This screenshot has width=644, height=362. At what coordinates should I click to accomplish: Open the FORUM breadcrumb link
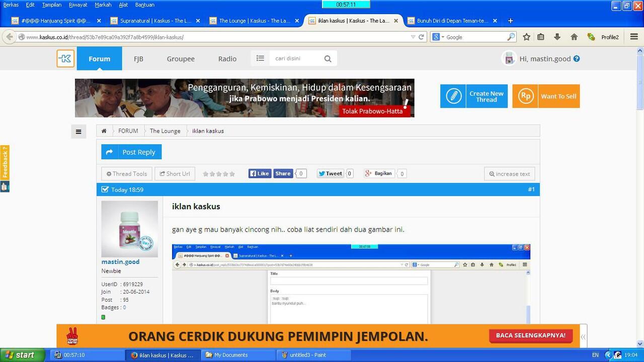point(128,131)
